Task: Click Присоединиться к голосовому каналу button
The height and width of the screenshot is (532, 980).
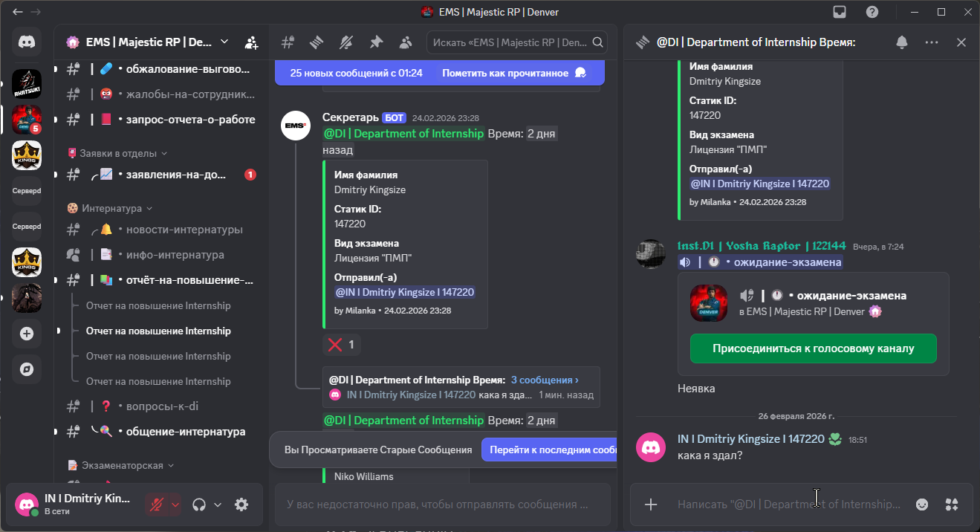Action: (813, 348)
